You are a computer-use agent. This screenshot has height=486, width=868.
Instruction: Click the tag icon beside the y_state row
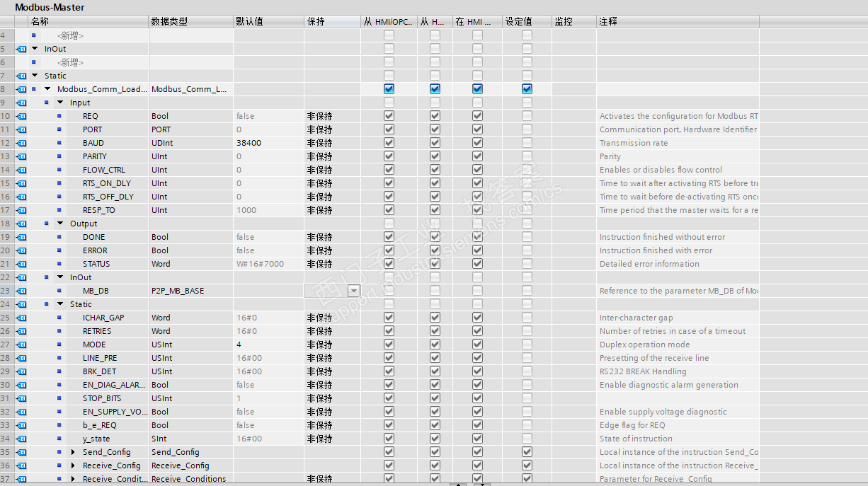[21, 439]
